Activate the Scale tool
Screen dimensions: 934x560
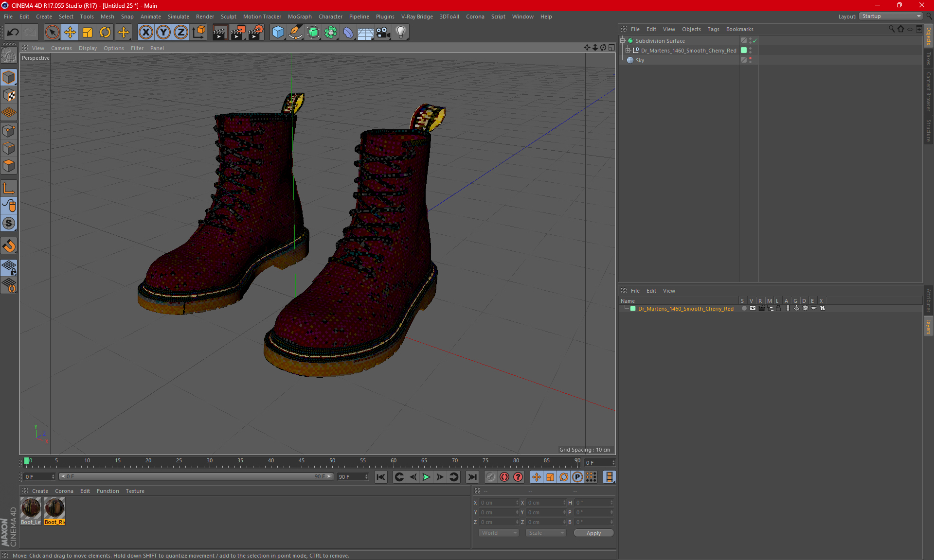[x=88, y=33]
